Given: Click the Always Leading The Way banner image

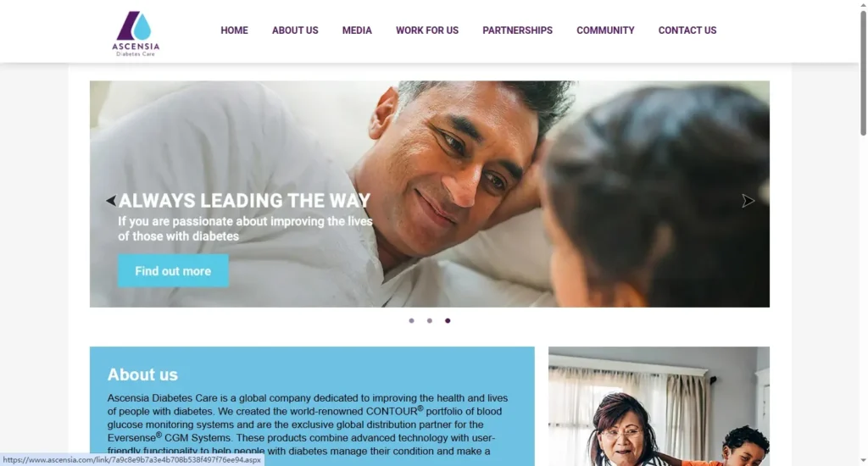Looking at the screenshot, I should tap(430, 194).
